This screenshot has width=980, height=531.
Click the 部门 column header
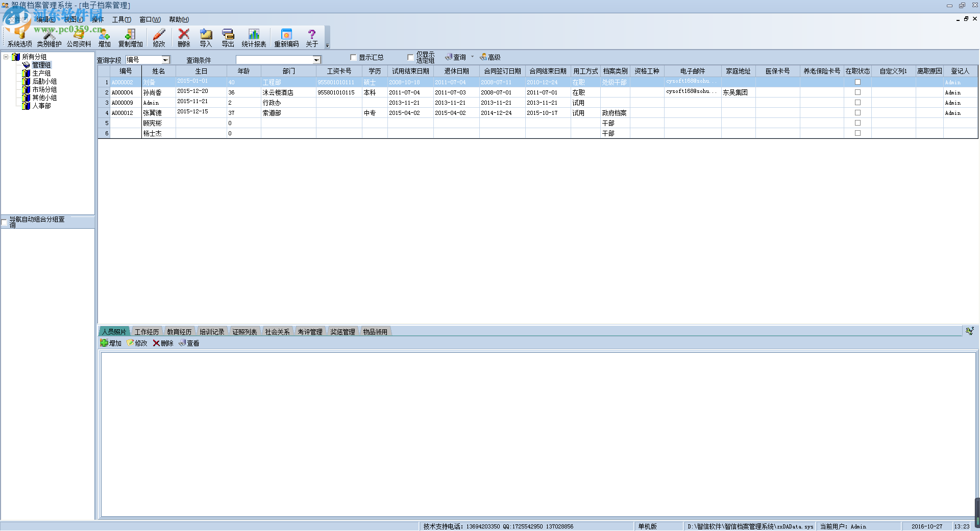point(288,71)
